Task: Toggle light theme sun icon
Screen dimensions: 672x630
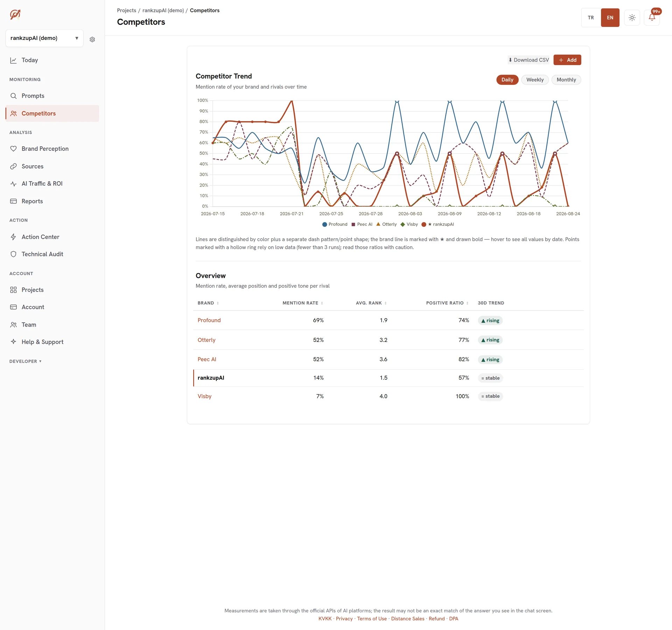Action: pyautogui.click(x=632, y=17)
